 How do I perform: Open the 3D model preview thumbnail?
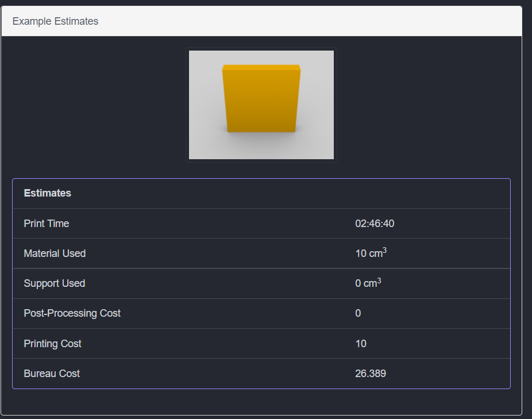(261, 105)
